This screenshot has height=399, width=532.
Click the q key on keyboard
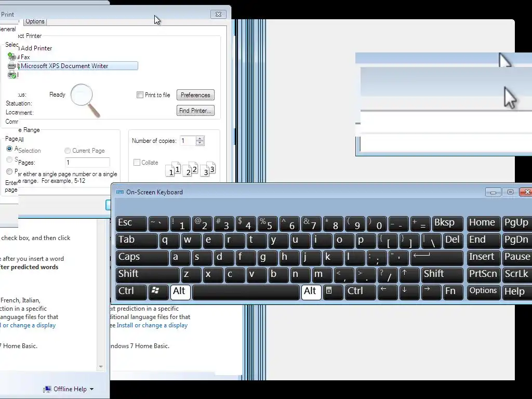click(x=169, y=241)
